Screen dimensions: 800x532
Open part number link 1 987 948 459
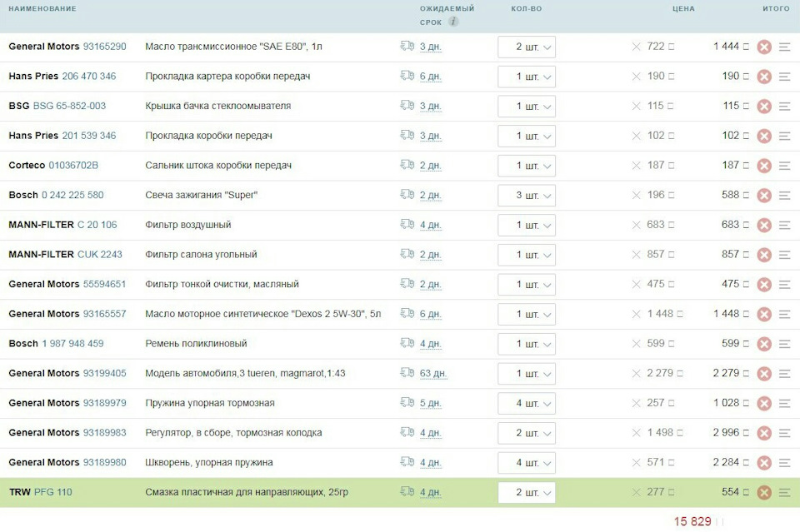coord(72,344)
